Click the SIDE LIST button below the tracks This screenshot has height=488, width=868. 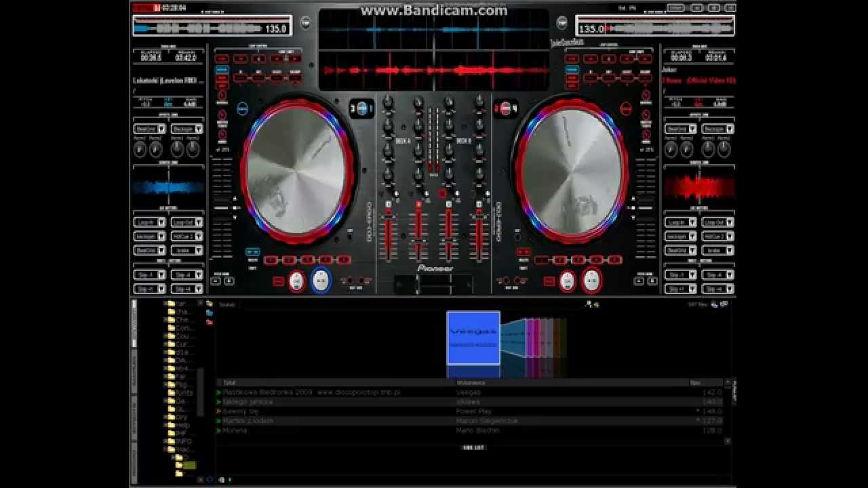473,447
